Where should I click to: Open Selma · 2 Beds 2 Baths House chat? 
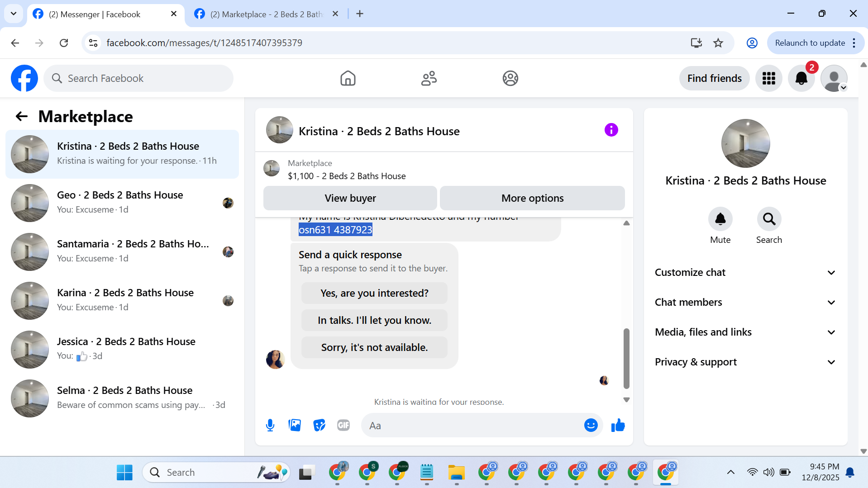[122, 398]
